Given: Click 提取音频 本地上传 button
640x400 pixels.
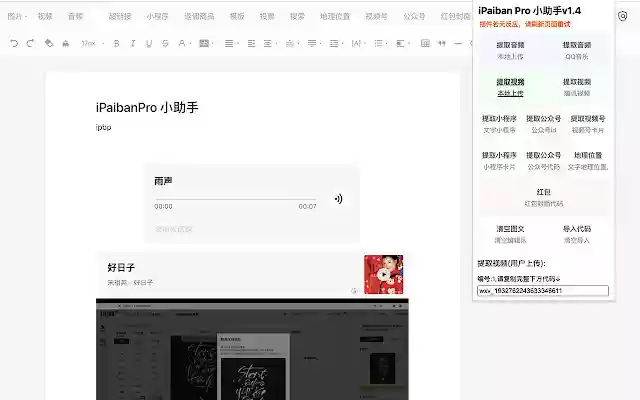Looking at the screenshot, I should click(x=510, y=51).
